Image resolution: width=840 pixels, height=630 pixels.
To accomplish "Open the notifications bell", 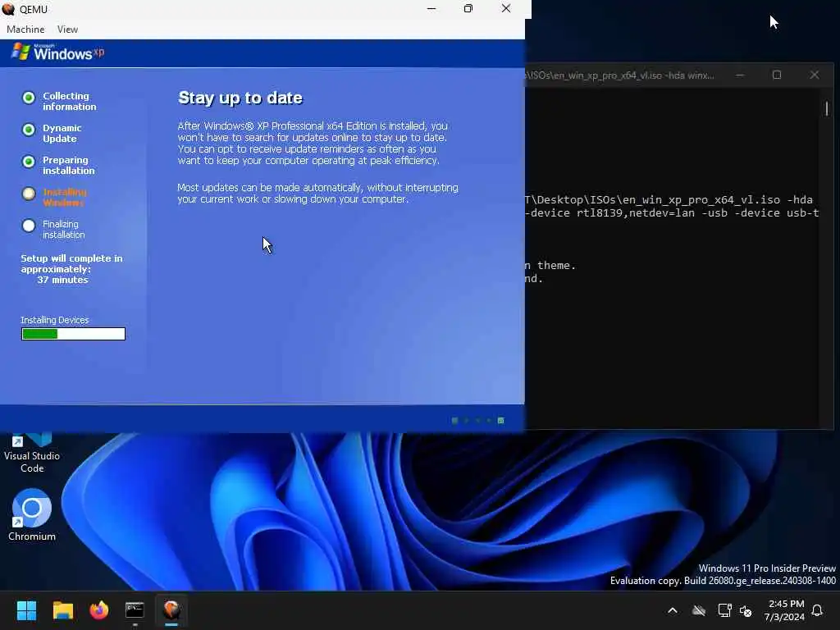I will (x=818, y=610).
